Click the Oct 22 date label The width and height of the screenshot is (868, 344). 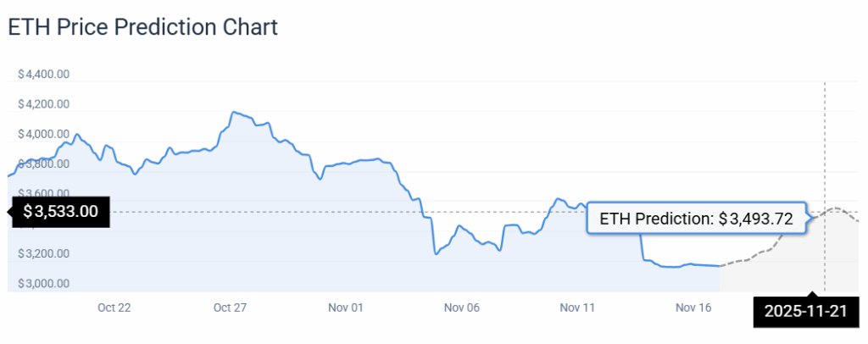point(114,308)
